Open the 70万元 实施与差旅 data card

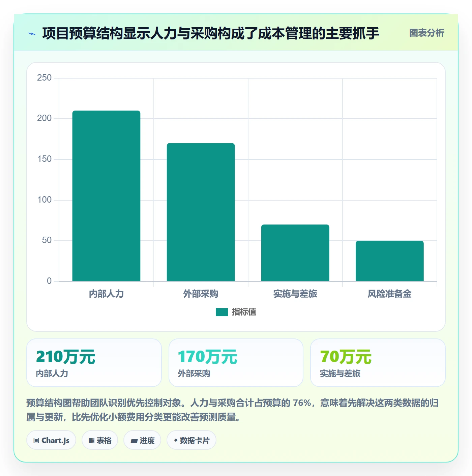coord(378,363)
